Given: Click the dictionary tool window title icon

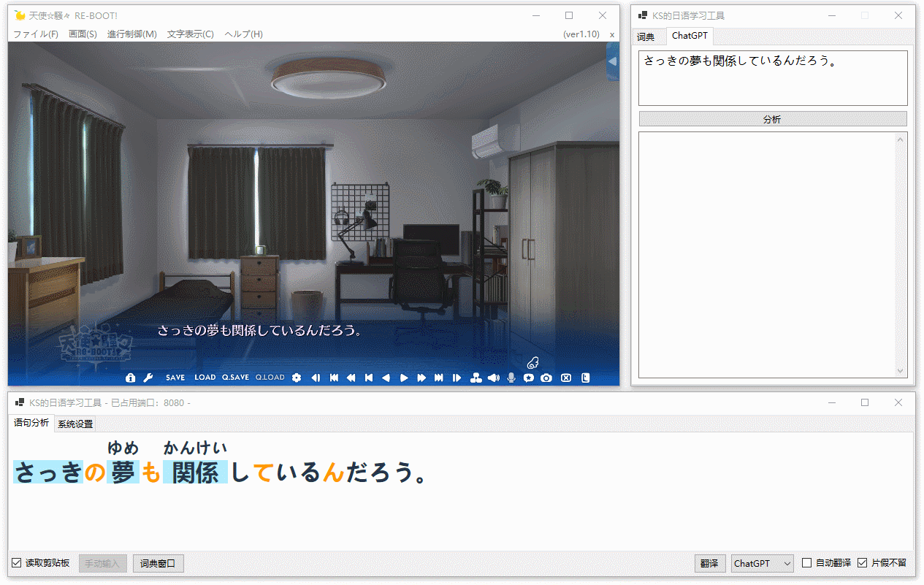Looking at the screenshot, I should [x=643, y=15].
